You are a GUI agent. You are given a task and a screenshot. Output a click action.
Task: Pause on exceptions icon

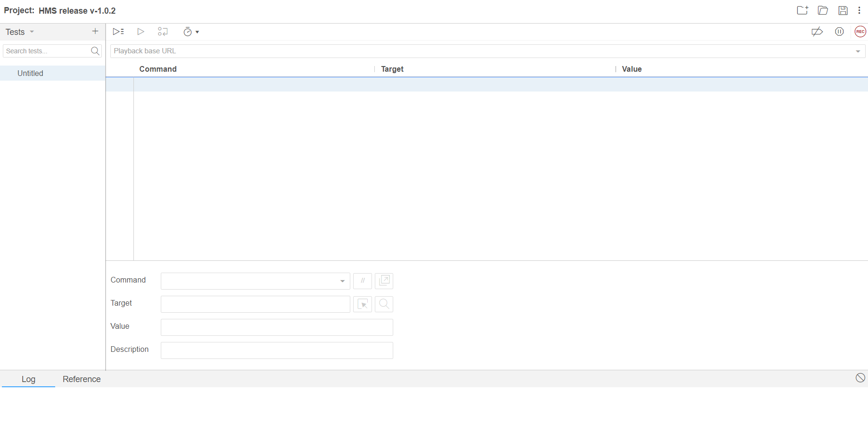[839, 32]
